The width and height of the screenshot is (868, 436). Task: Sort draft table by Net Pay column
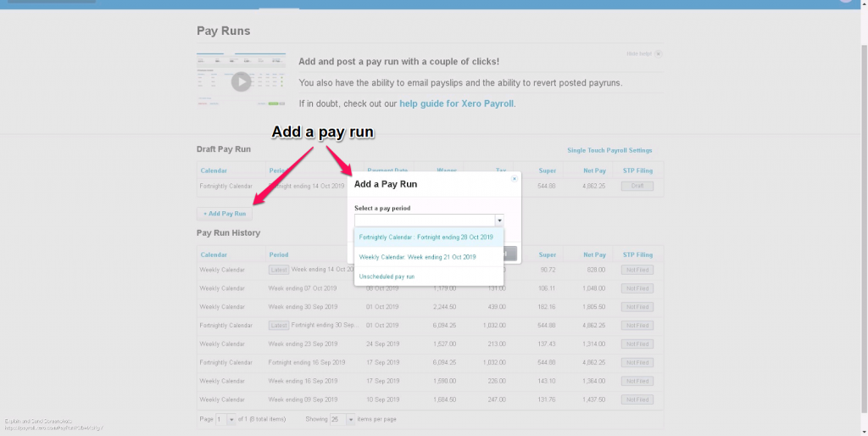(594, 170)
